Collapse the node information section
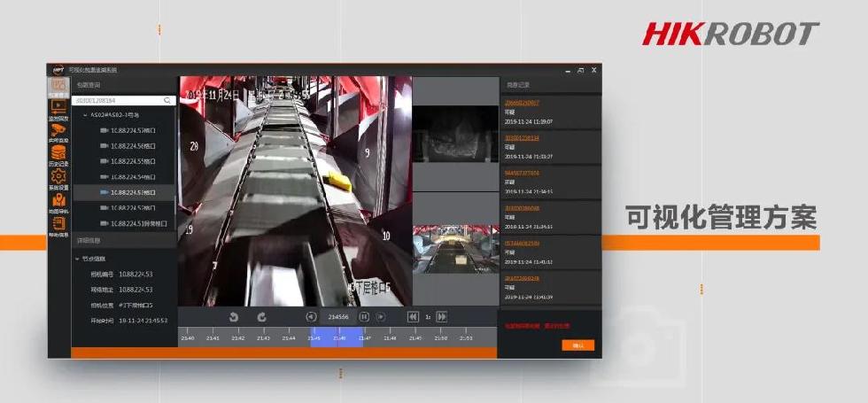Screen dimensions: 868x403 coord(77,259)
